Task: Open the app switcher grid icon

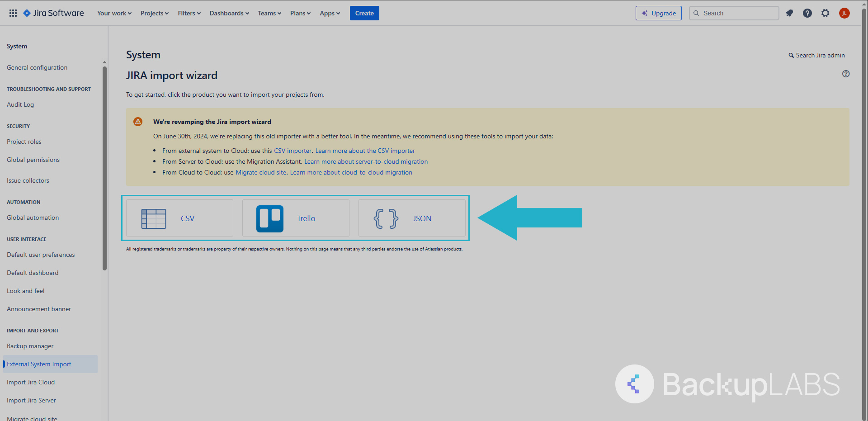Action: (13, 13)
